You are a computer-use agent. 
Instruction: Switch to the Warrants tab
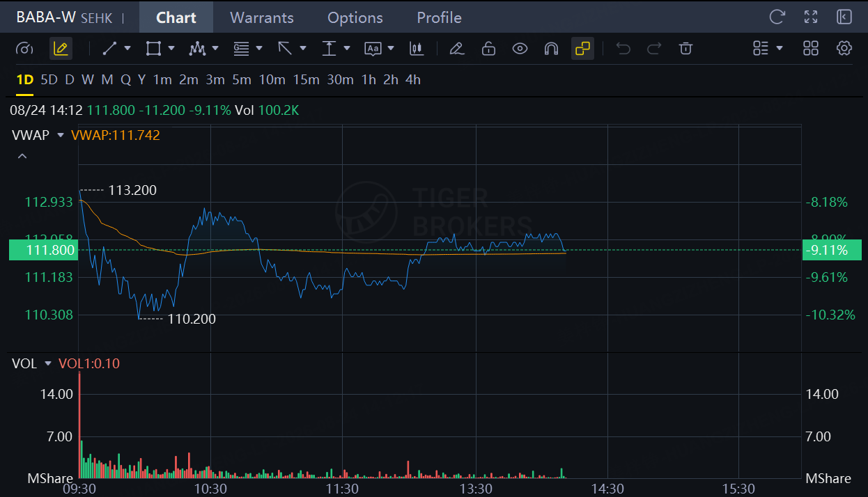[x=262, y=17]
